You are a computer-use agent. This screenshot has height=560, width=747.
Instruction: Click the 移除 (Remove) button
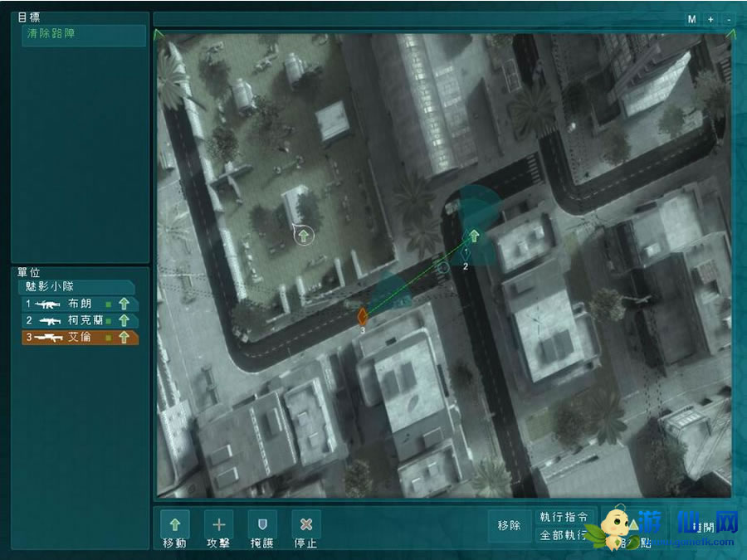(x=509, y=525)
